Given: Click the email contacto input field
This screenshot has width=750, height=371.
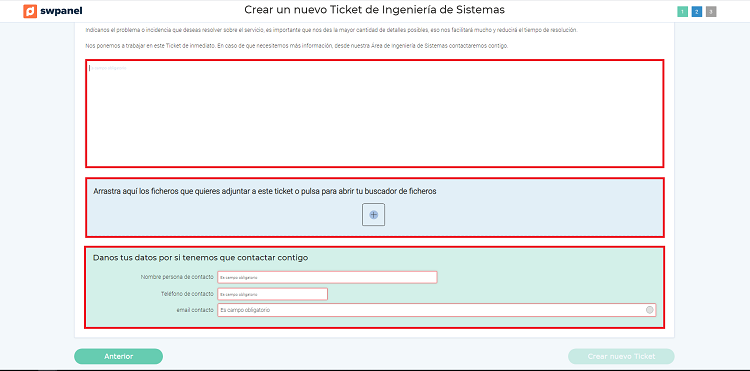Looking at the screenshot, I should pyautogui.click(x=437, y=310).
